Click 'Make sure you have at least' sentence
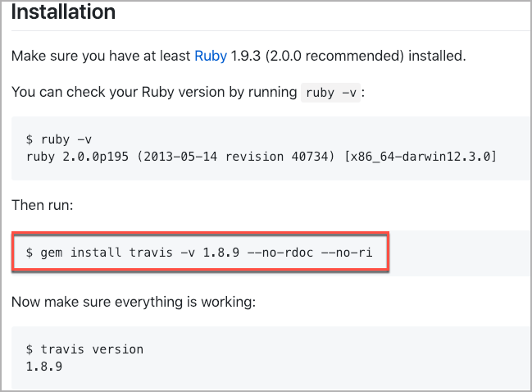The image size is (532, 392). (101, 56)
